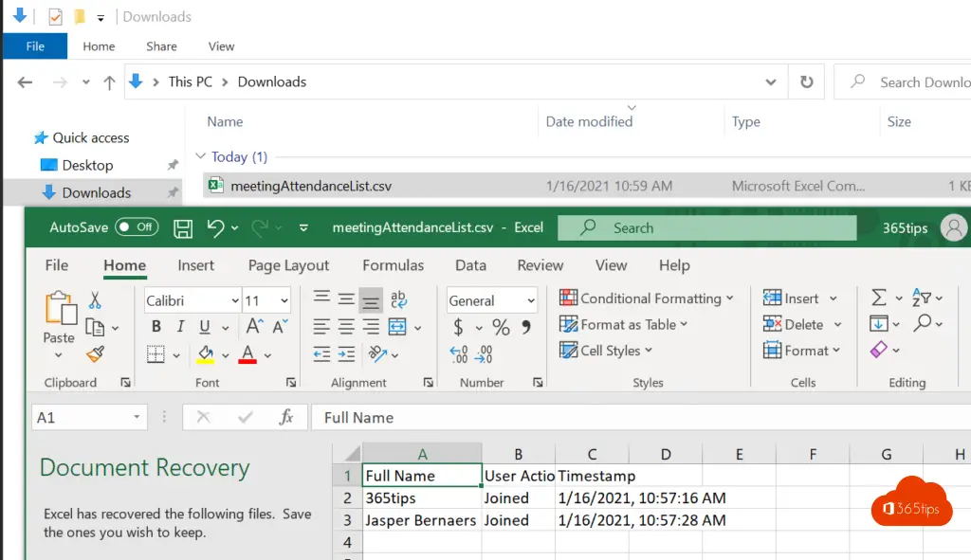
Task: Click the Undo arrow in Excel
Action: tap(215, 227)
